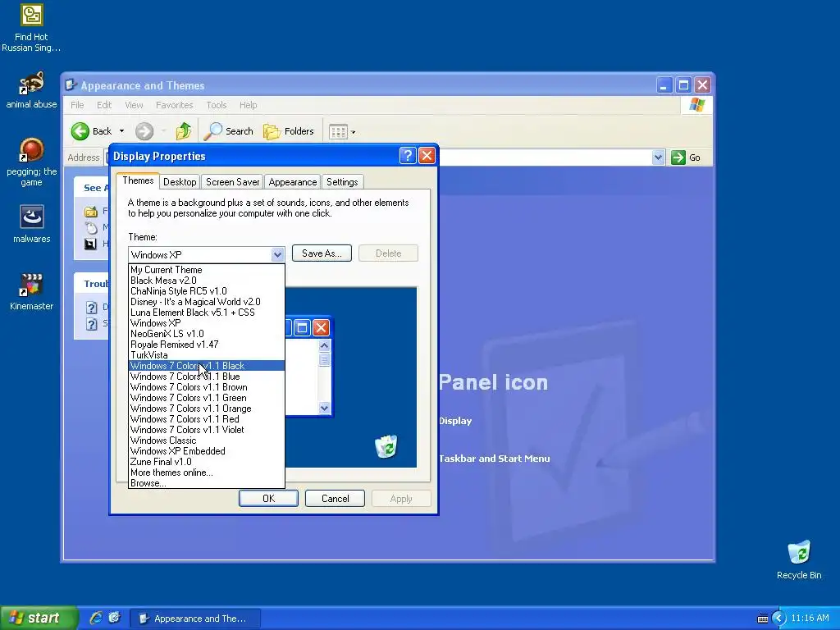Choose My Current Theme from list
840x630 pixels.
[207, 270]
